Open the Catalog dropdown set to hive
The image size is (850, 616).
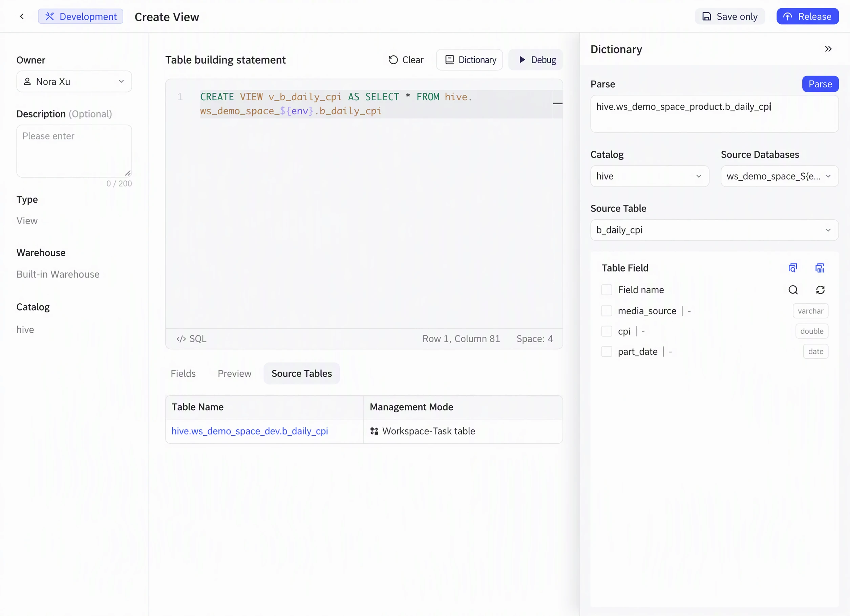point(650,176)
